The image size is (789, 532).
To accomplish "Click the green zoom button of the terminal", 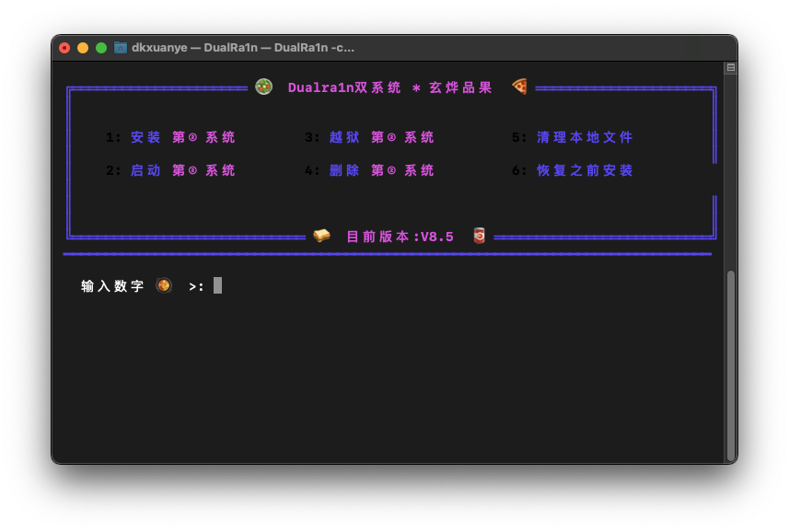I will [101, 48].
